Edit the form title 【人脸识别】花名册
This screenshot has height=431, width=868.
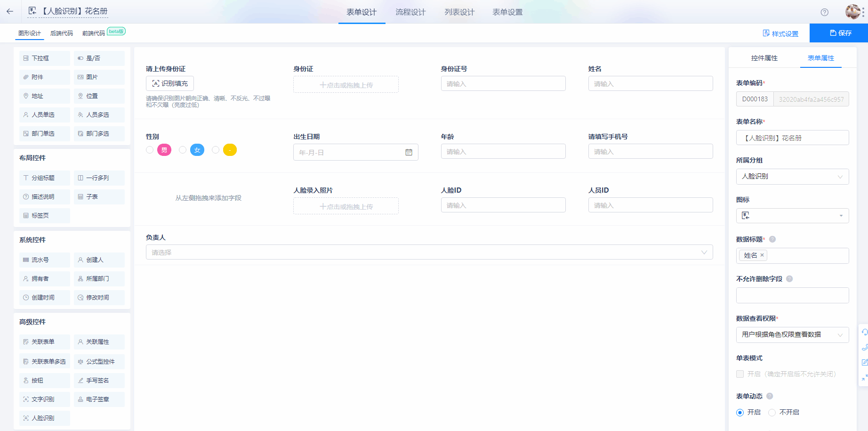pyautogui.click(x=74, y=11)
